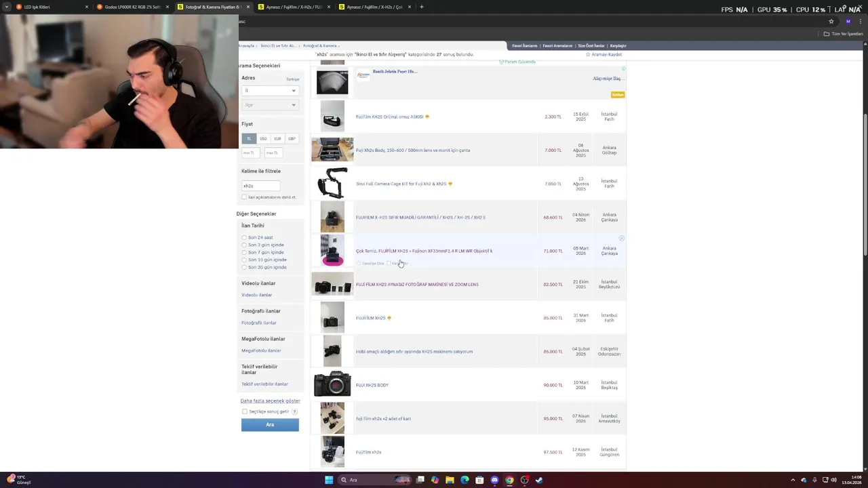The height and width of the screenshot is (488, 868).
Task: Check İlan açıklamalarını dahil et
Action: click(244, 197)
